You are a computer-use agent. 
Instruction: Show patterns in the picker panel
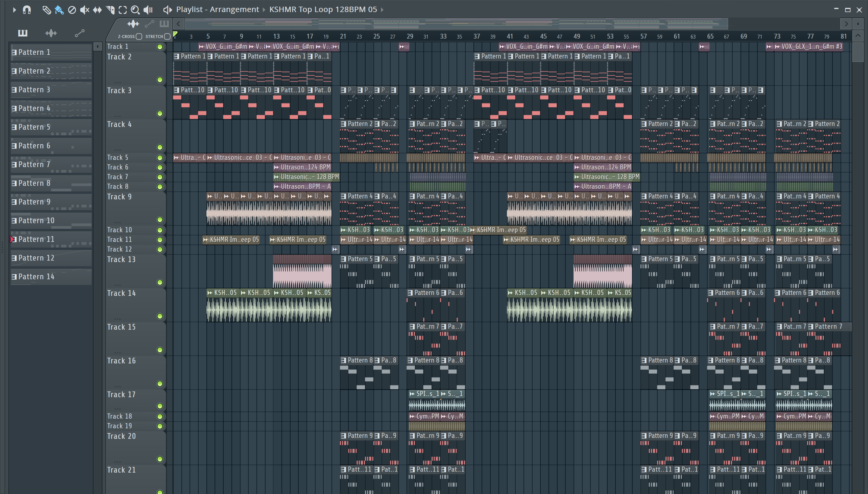pyautogui.click(x=23, y=33)
